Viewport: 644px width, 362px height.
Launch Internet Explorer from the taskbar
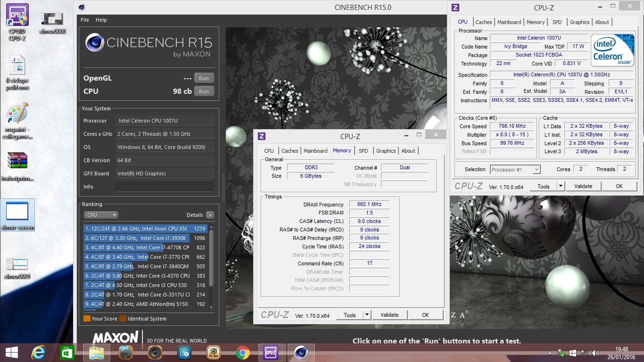pyautogui.click(x=38, y=352)
